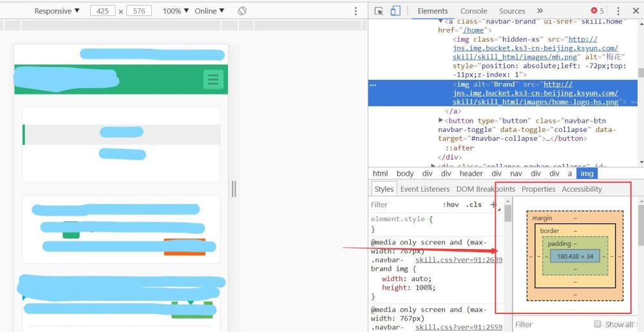Open the DOM Breakpoints tab

click(486, 189)
